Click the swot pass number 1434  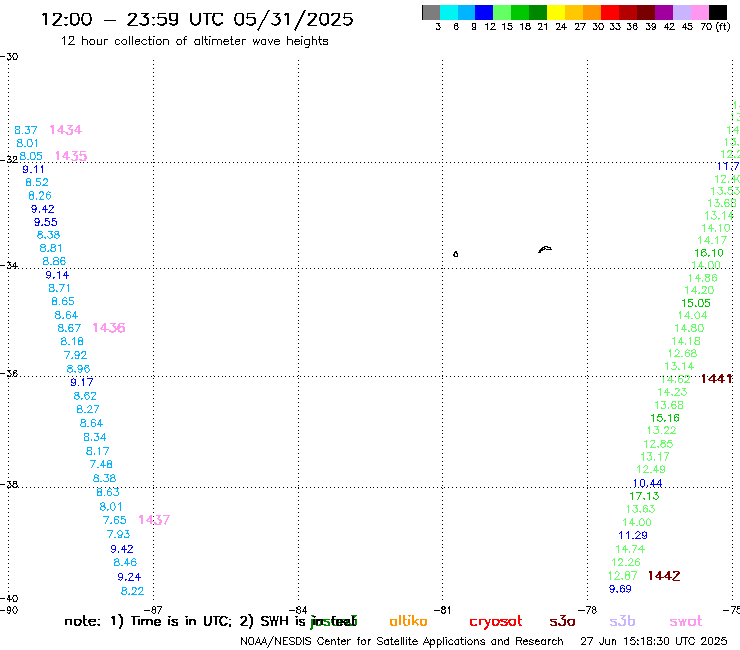[x=66, y=129]
